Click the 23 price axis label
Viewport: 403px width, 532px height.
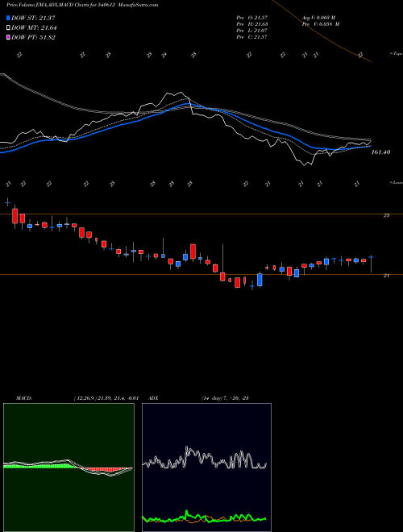[x=386, y=215]
